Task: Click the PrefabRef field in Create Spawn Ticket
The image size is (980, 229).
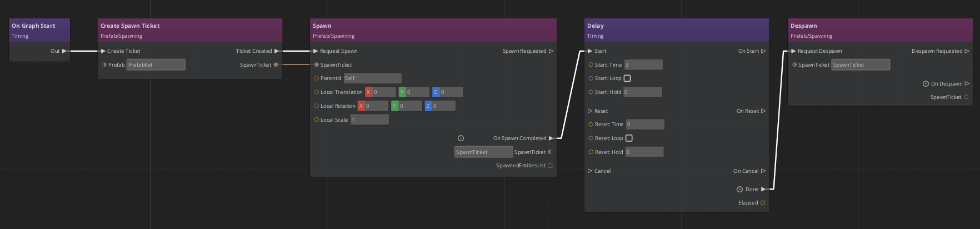Action: pos(156,65)
